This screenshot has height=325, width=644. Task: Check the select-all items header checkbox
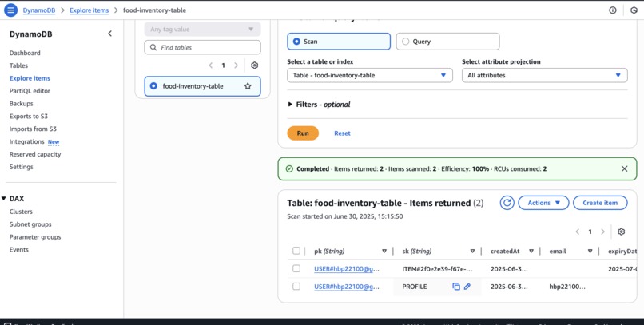click(296, 251)
